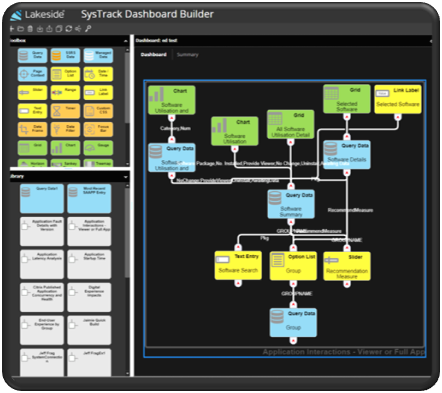The width and height of the screenshot is (442, 393).
Task: Select the Chart toolbox item
Action: (65, 148)
